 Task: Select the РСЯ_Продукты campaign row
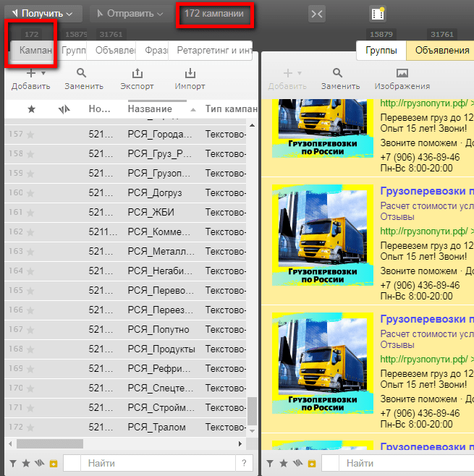pyautogui.click(x=125, y=349)
